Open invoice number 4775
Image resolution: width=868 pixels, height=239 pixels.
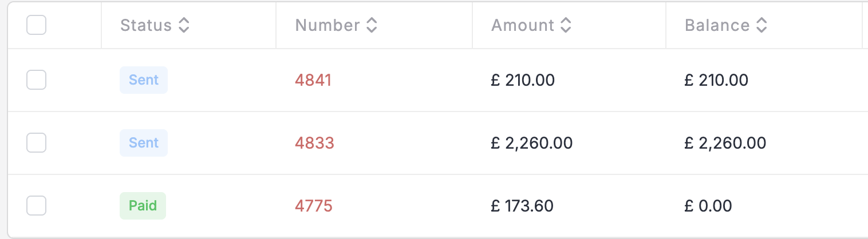point(314,206)
